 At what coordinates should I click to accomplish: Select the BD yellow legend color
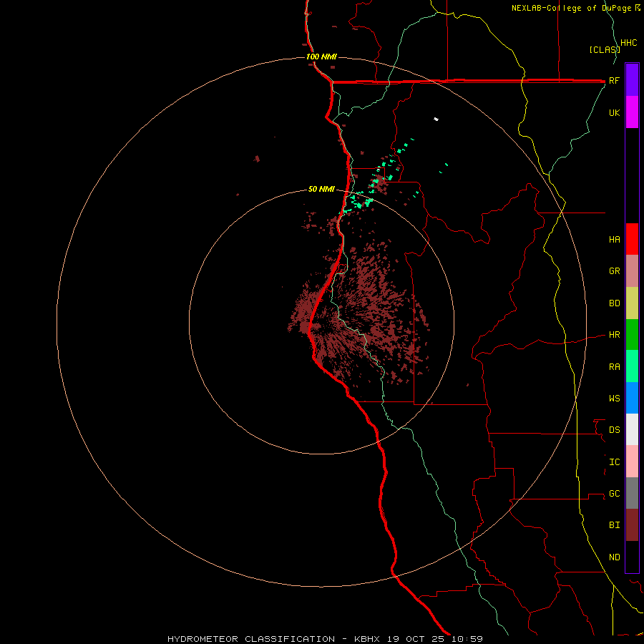coord(632,303)
